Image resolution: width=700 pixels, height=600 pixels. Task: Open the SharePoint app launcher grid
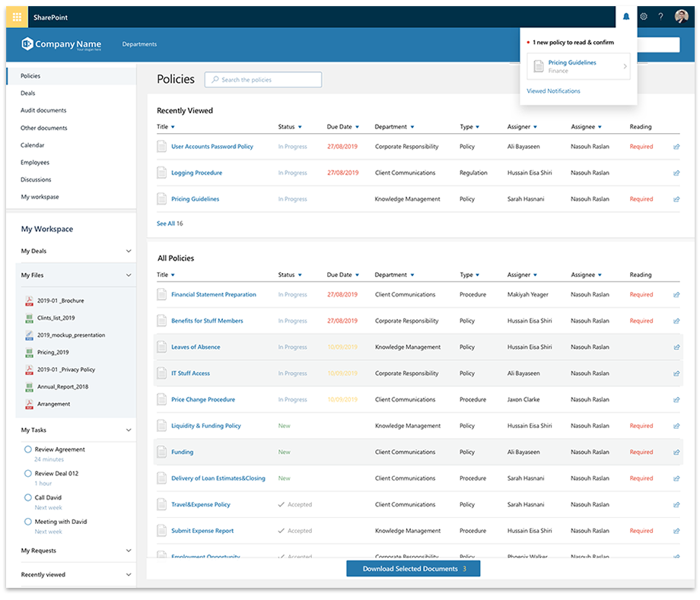point(17,17)
